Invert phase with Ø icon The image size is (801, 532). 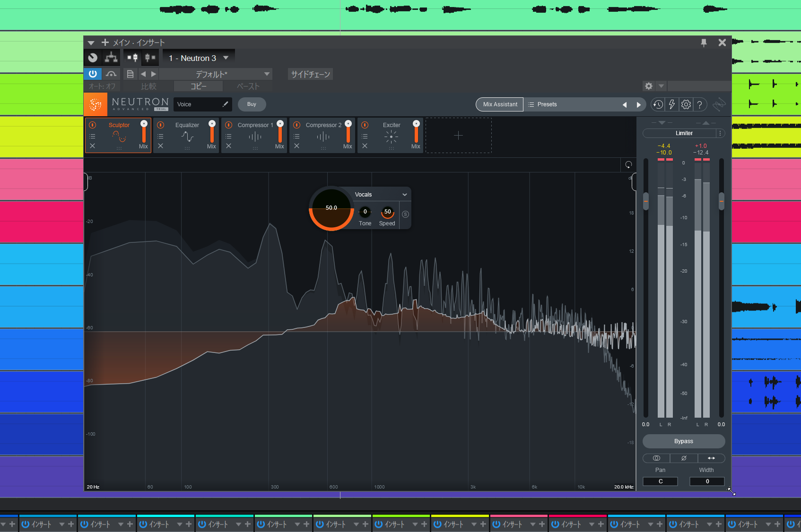click(684, 458)
